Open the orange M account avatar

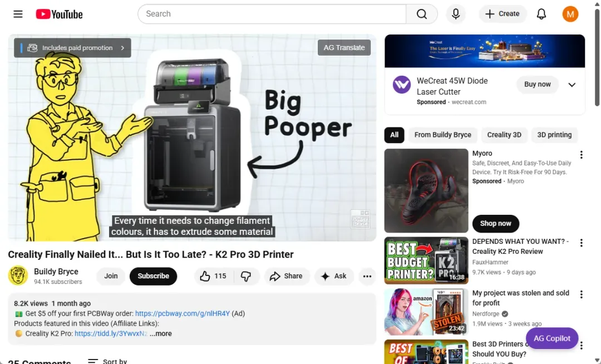570,14
